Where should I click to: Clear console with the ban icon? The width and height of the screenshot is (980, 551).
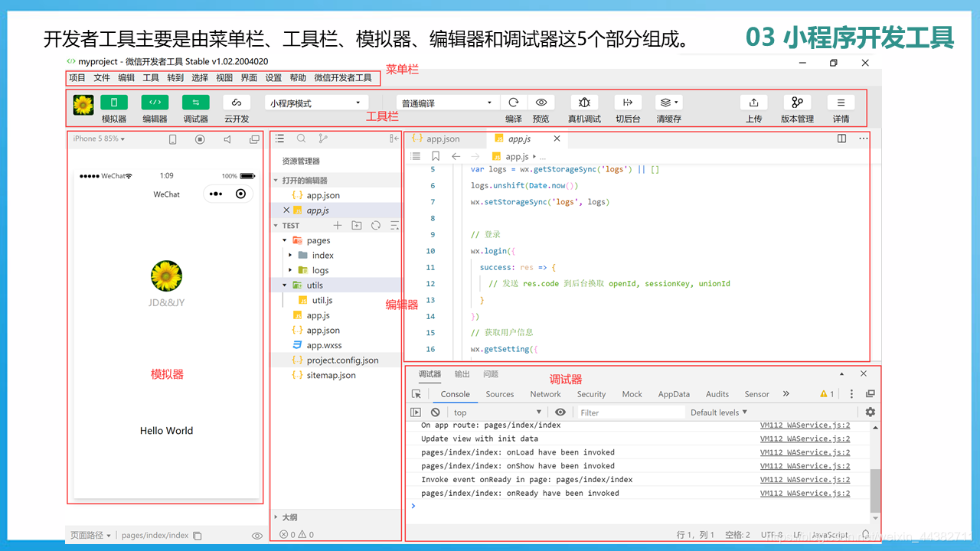435,412
